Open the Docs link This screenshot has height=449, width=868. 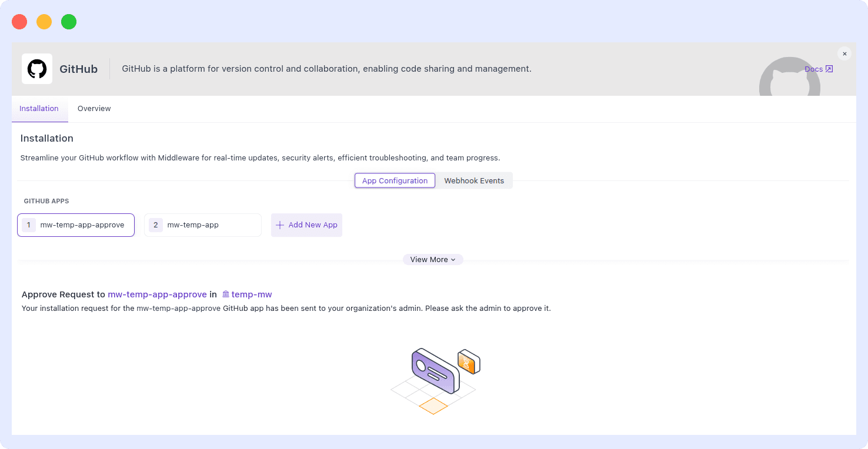[x=813, y=69]
